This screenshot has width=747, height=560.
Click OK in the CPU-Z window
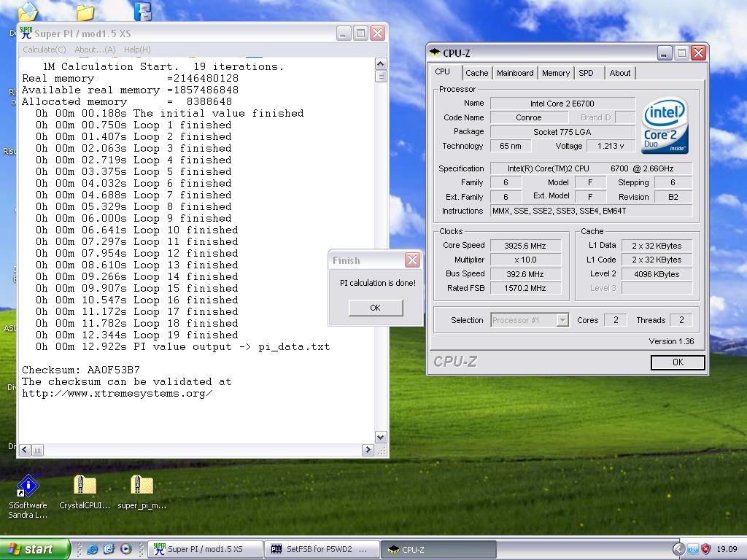pos(678,362)
